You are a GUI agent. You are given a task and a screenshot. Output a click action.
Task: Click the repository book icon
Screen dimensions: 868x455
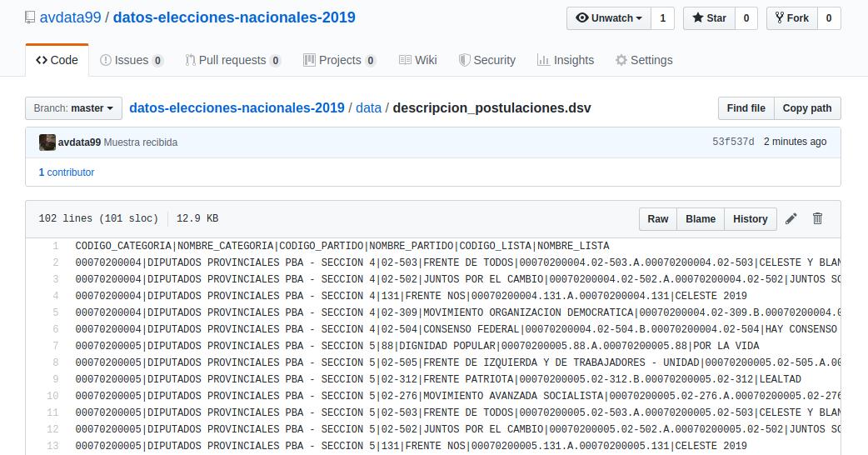pyautogui.click(x=30, y=17)
